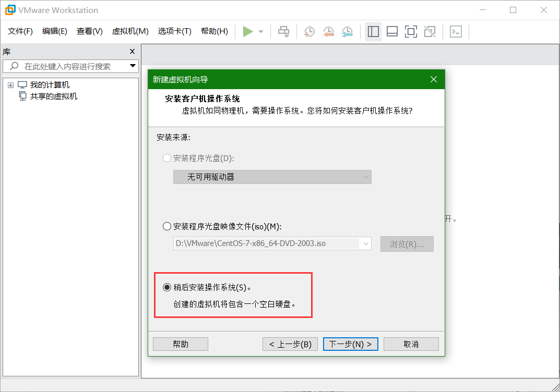Minimize the VMware Workstation window
Image resolution: width=560 pixels, height=392 pixels.
483,10
